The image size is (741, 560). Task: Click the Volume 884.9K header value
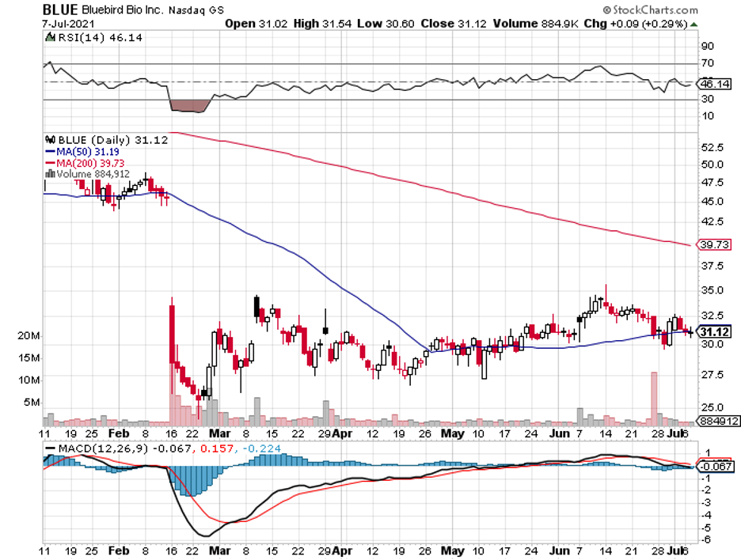click(x=535, y=24)
